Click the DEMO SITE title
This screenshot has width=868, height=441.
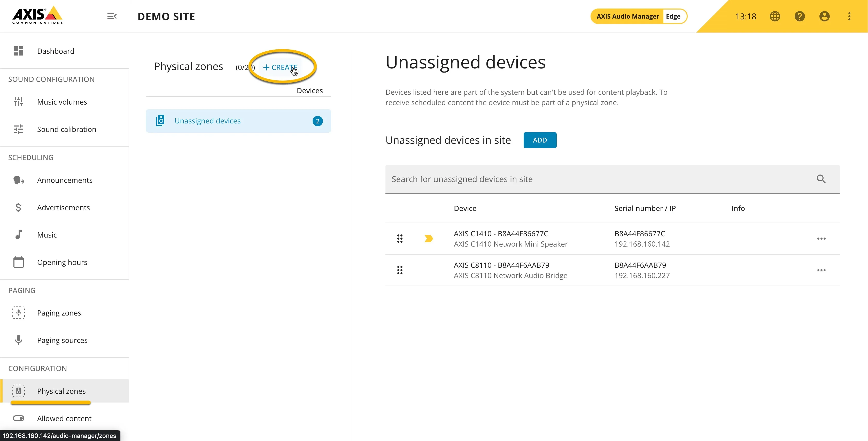166,16
